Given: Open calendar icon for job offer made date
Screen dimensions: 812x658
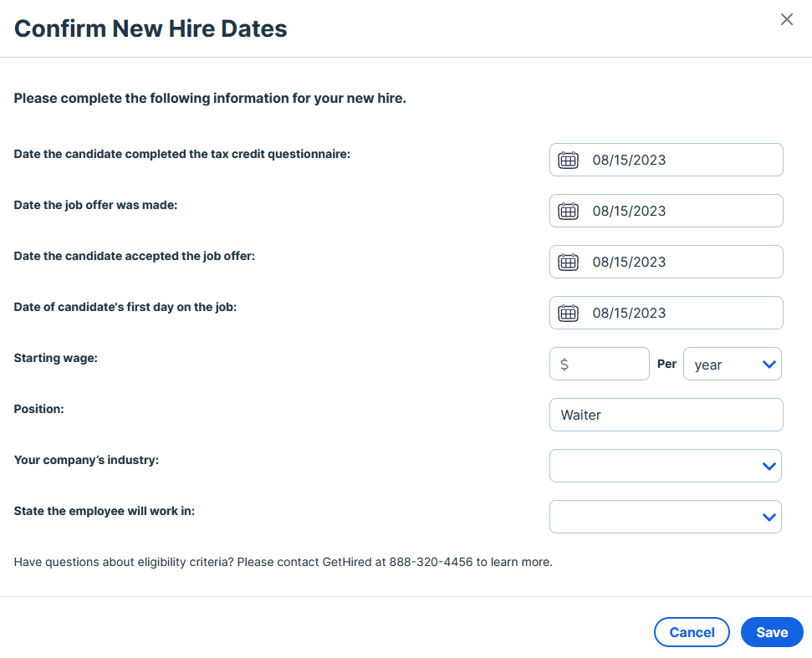Looking at the screenshot, I should 568,211.
